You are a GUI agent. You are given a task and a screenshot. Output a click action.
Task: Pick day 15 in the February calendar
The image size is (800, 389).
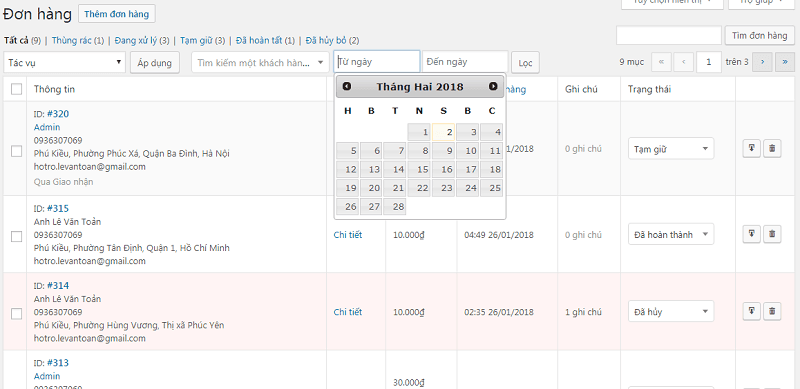click(x=419, y=169)
